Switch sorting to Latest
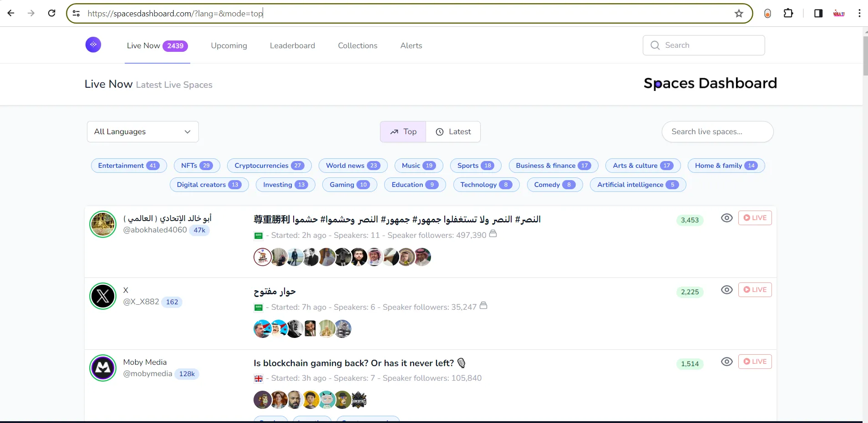The width and height of the screenshot is (868, 423). (x=453, y=131)
